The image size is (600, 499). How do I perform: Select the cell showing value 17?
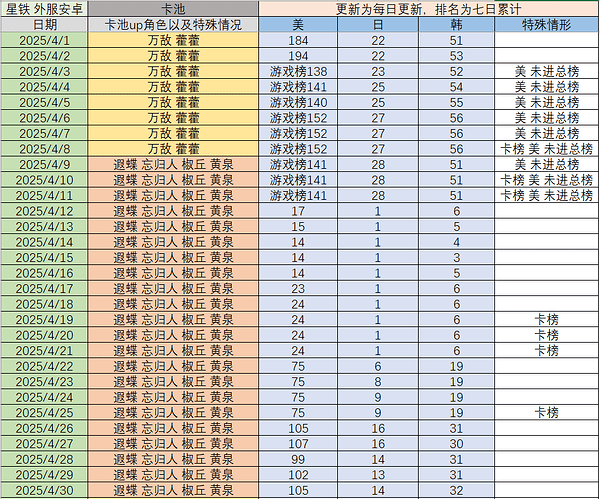pyautogui.click(x=298, y=211)
